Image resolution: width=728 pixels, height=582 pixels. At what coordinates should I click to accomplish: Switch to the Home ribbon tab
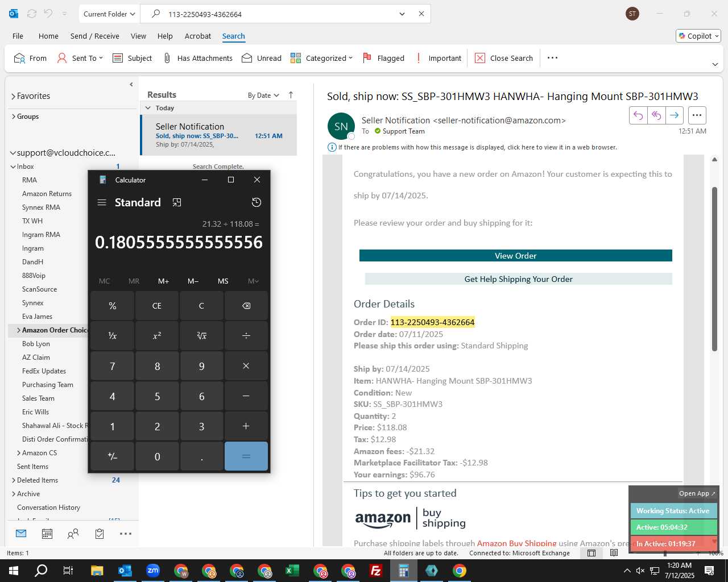coord(48,36)
